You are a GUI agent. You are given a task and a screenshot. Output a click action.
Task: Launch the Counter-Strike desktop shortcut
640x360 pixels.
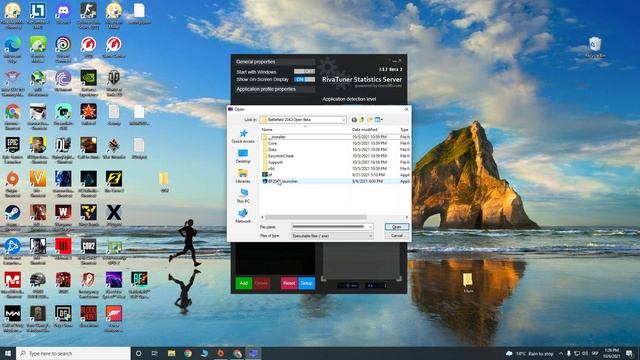click(89, 16)
